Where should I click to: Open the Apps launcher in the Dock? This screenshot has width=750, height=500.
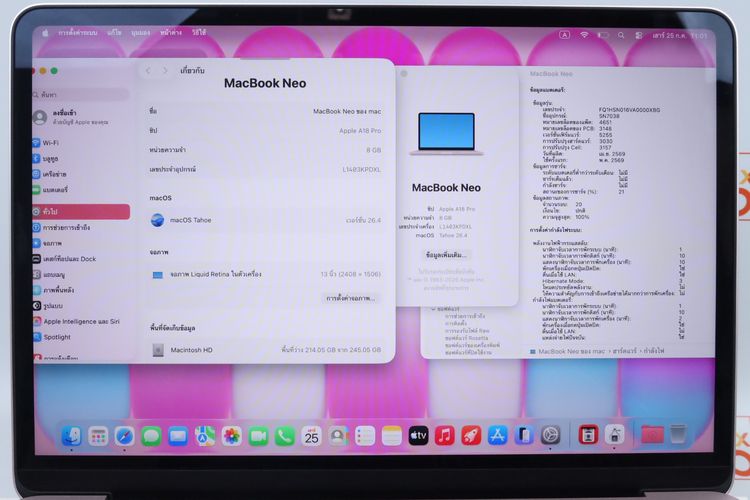coord(98,436)
